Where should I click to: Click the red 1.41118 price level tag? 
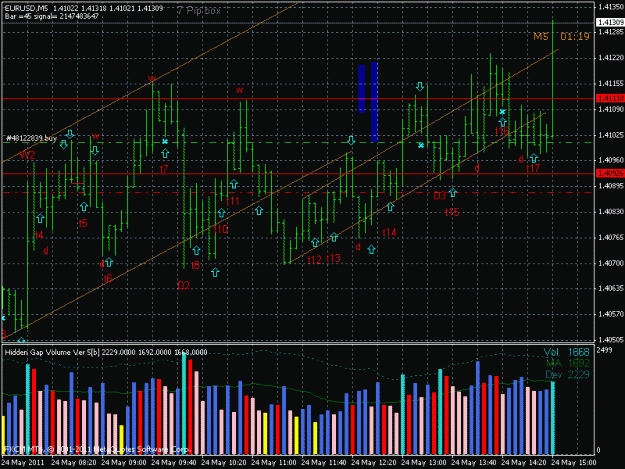(610, 98)
